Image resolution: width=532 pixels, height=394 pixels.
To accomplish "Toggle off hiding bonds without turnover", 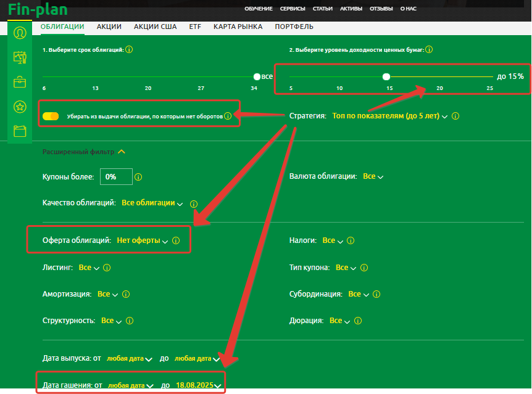I will (51, 116).
